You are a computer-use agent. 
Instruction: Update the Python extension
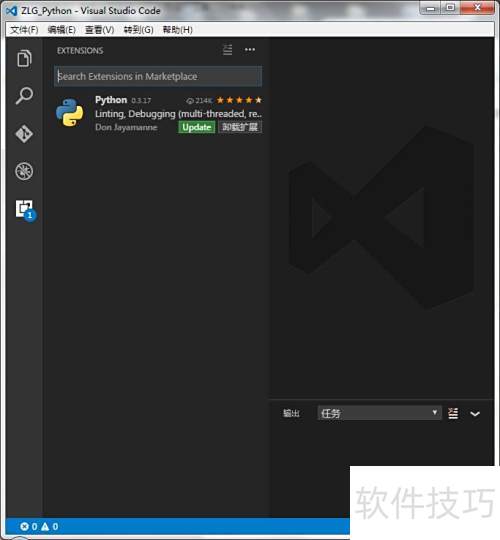pos(197,127)
